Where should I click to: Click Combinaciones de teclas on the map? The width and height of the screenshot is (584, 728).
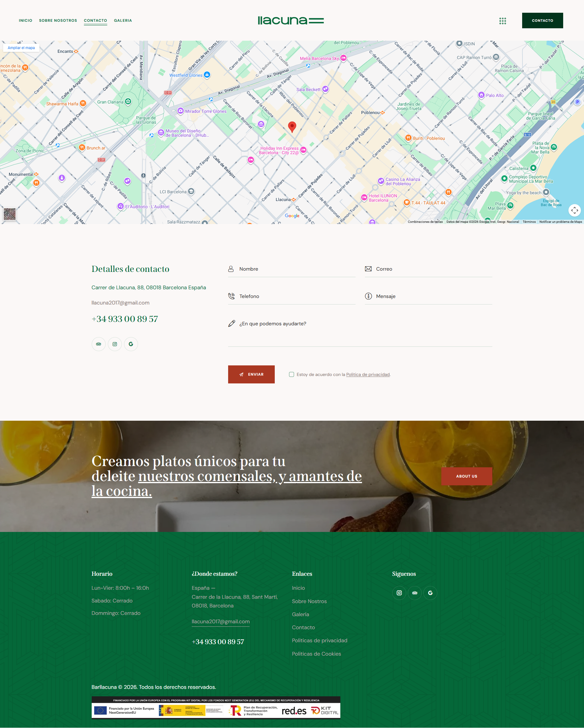point(425,222)
